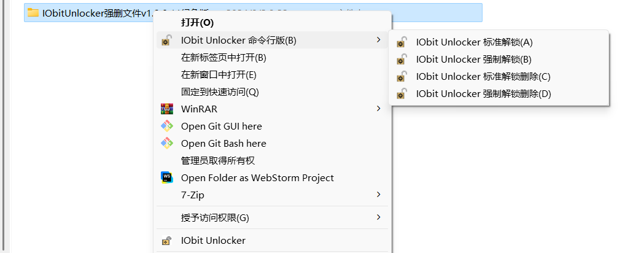The height and width of the screenshot is (253, 644).
Task: Select 在新标签页中打开(B)
Action: point(223,58)
